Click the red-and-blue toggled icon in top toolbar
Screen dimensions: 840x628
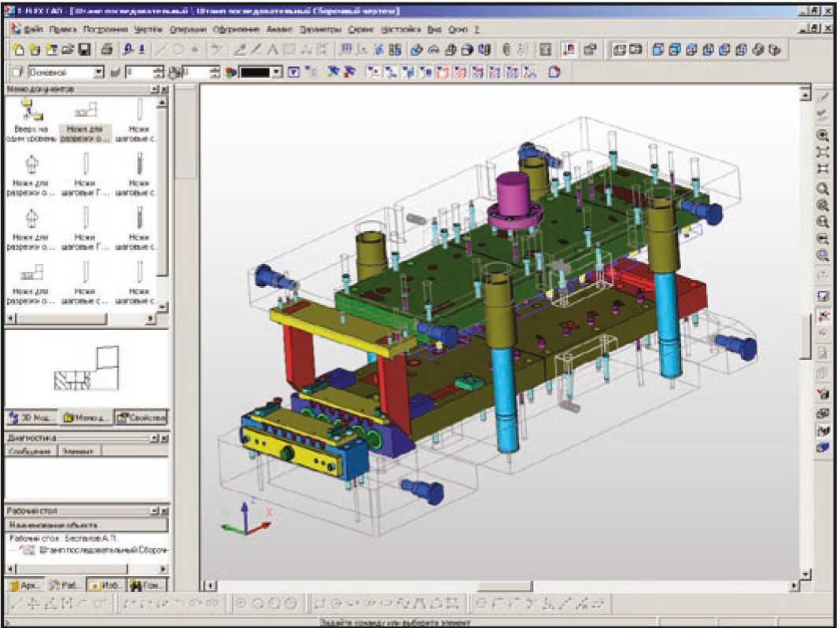569,50
